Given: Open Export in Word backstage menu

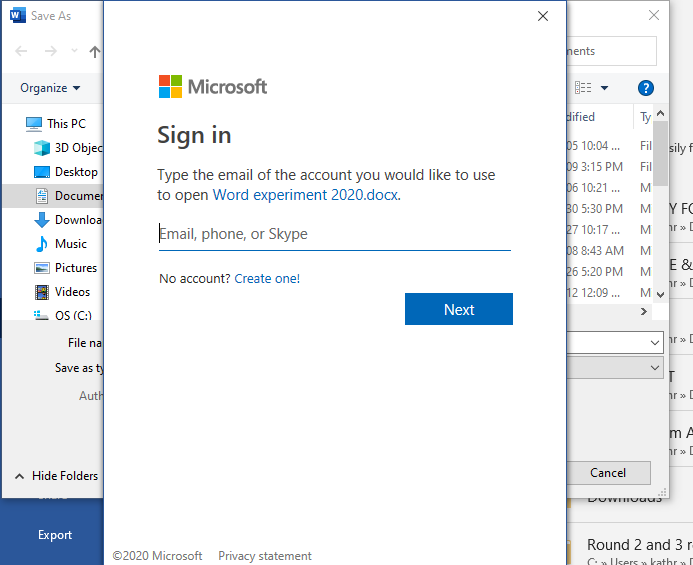Looking at the screenshot, I should (x=55, y=535).
